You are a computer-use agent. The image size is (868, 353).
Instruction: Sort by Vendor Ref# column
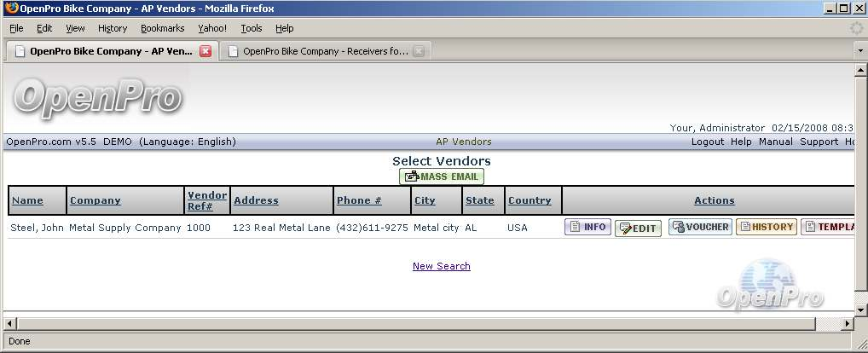click(207, 200)
